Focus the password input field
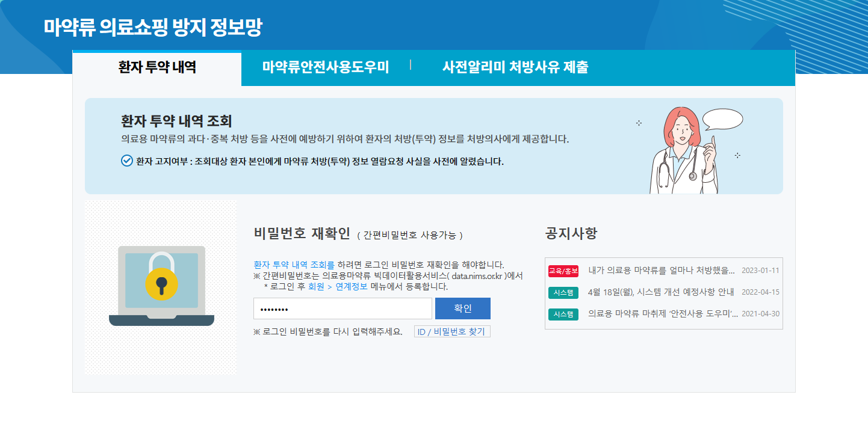This screenshot has height=448, width=868. click(x=343, y=308)
